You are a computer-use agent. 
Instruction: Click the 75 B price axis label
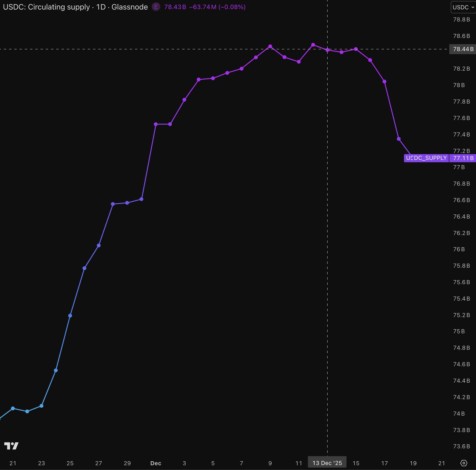459,331
